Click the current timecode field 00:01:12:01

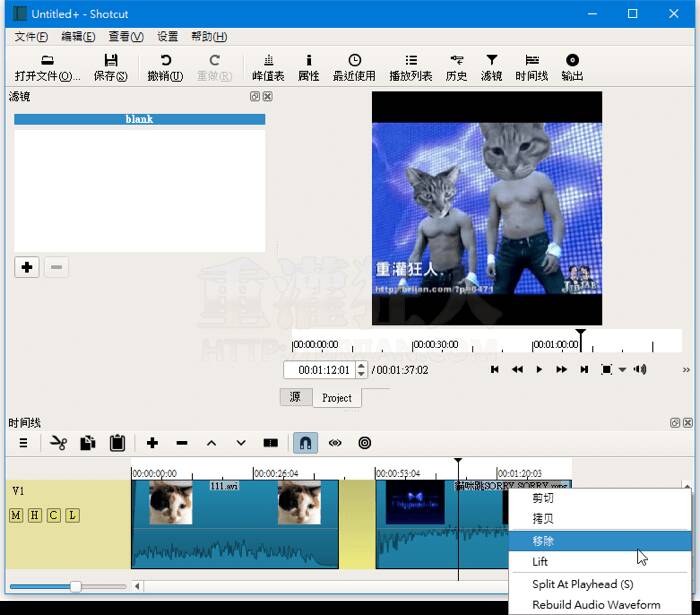(320, 370)
